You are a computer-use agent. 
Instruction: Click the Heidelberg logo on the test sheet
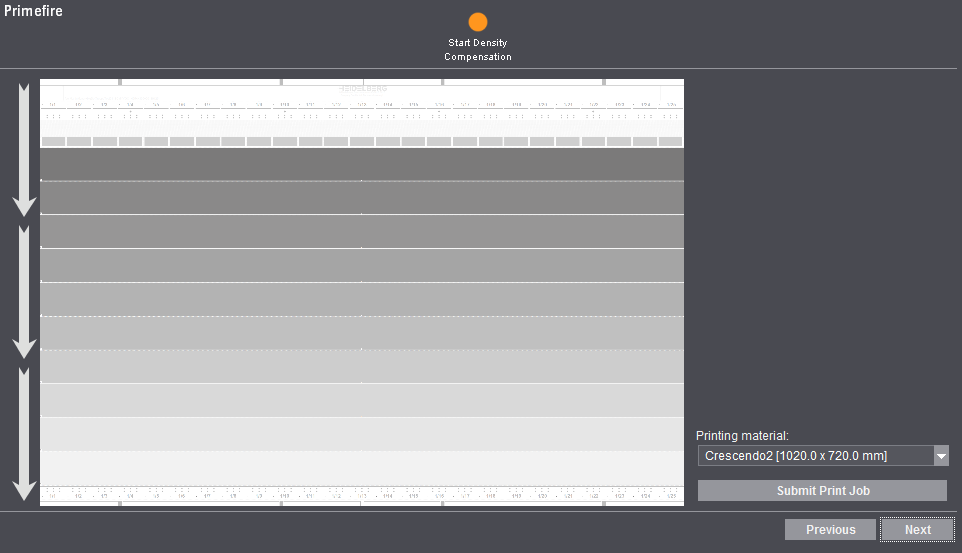[362, 89]
